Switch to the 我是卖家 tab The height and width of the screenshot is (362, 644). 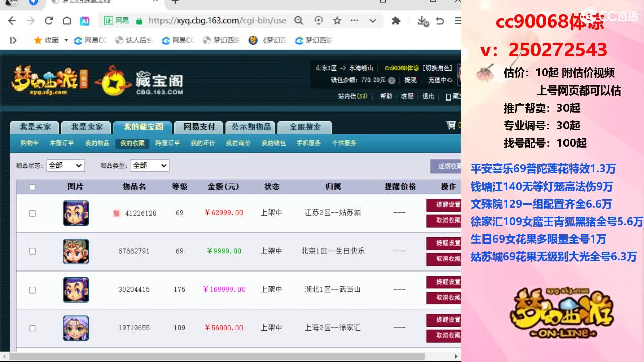[x=87, y=127]
